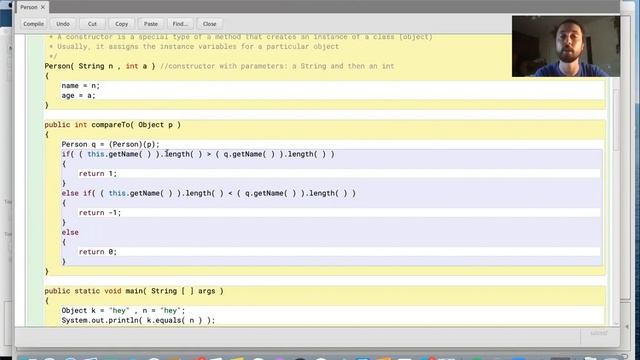Click the "saved" status indicator at the bottom

[x=598, y=333]
